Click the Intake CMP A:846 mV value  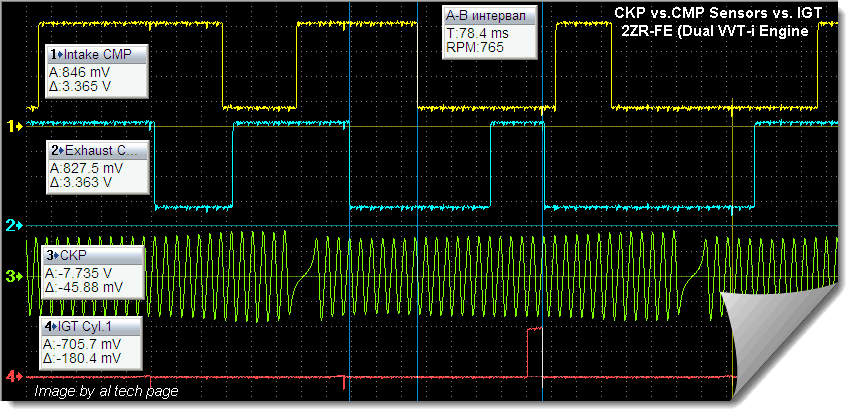(80, 73)
